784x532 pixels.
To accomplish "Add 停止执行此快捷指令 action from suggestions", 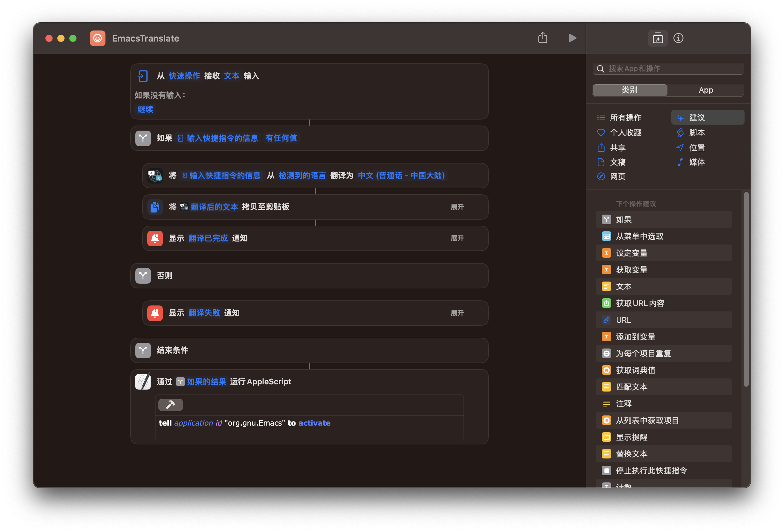I will click(664, 470).
